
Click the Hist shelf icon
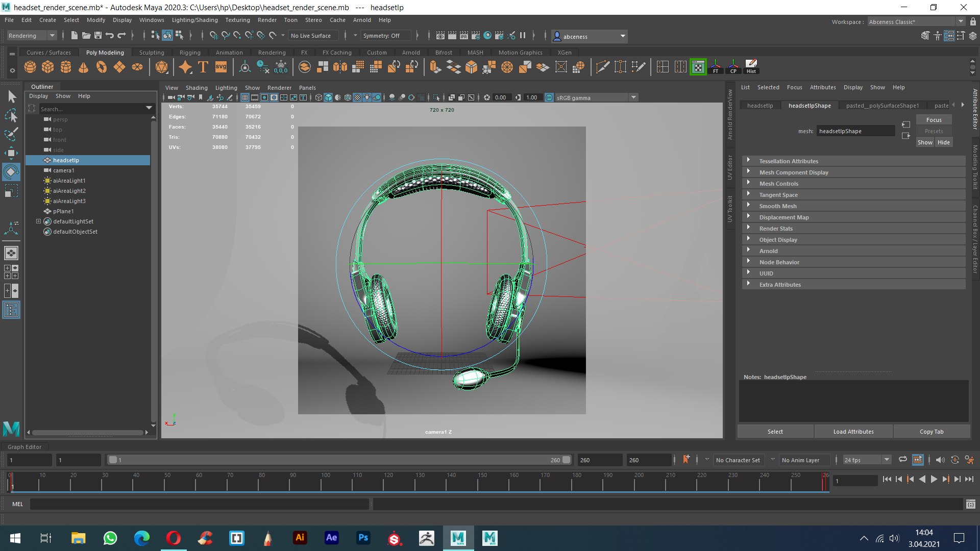(x=751, y=67)
